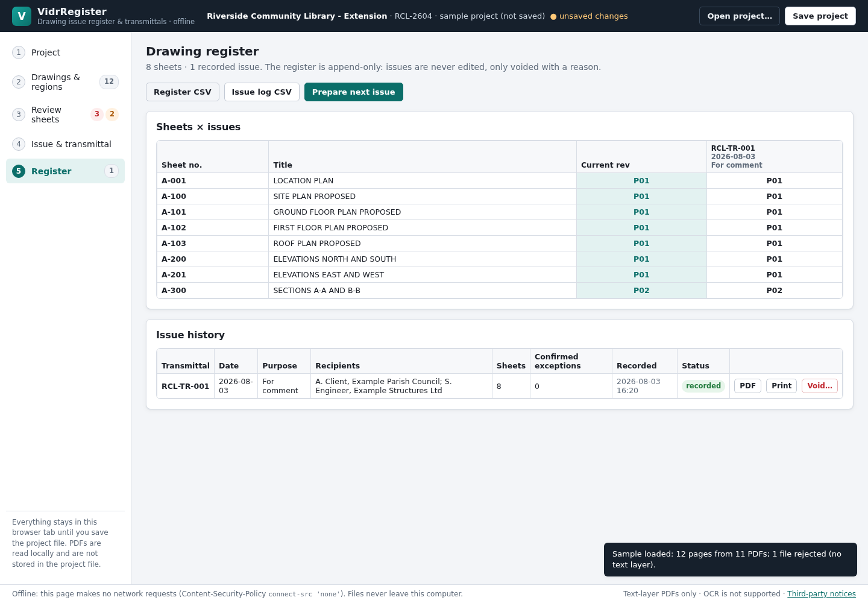Select sheet number A-300 cell

[x=213, y=291]
